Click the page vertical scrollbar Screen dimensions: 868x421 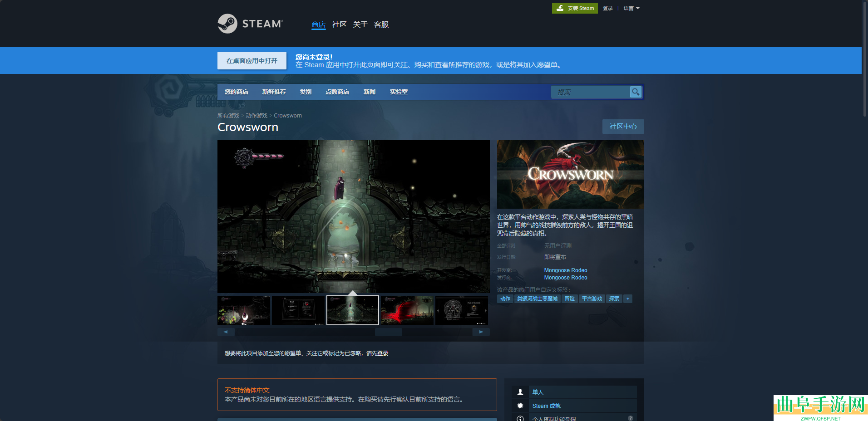click(x=865, y=59)
